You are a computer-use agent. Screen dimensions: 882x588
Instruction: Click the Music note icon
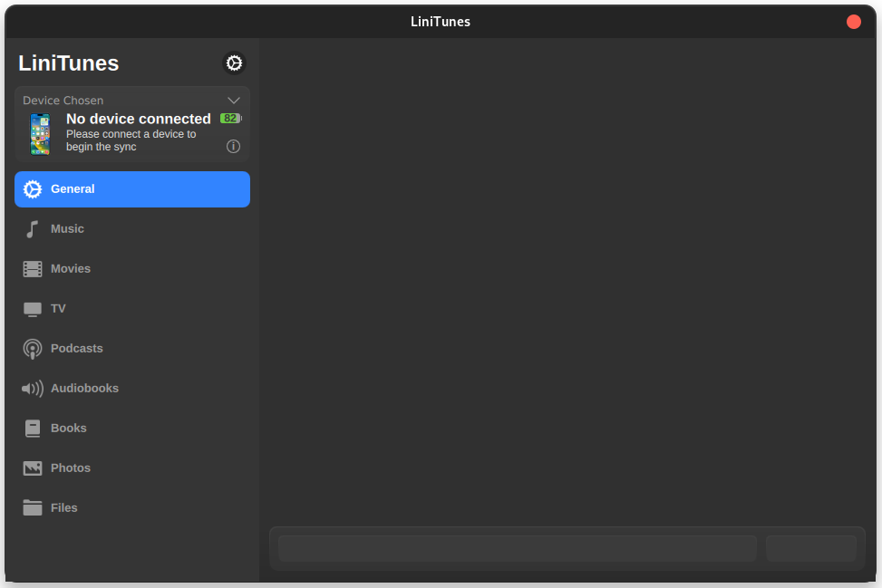pyautogui.click(x=32, y=229)
